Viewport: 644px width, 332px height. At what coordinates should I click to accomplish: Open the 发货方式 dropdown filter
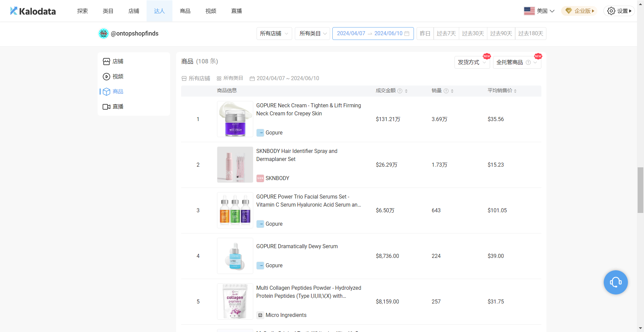[472, 62]
